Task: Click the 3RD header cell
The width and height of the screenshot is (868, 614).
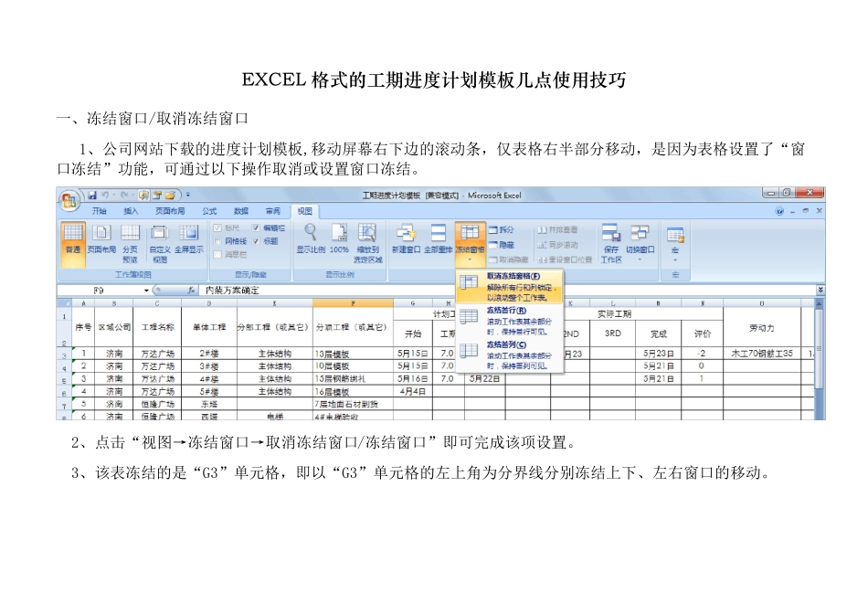Action: [613, 333]
